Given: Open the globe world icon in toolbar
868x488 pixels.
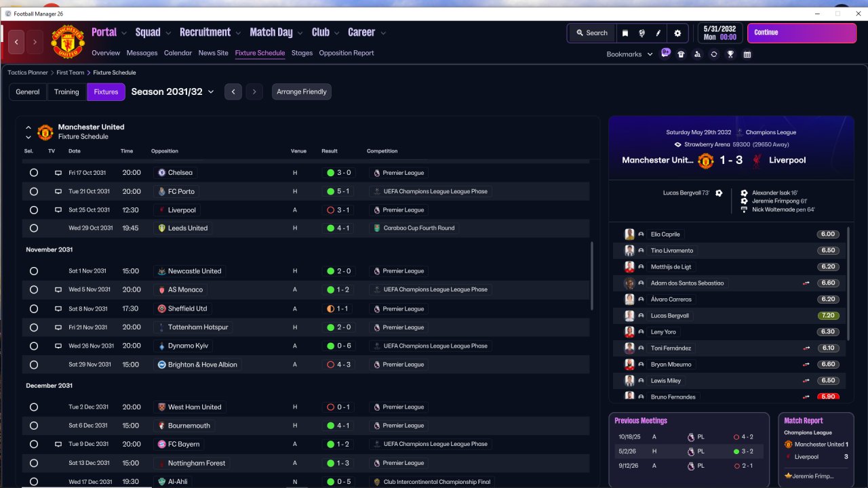Looking at the screenshot, I should (x=642, y=33).
